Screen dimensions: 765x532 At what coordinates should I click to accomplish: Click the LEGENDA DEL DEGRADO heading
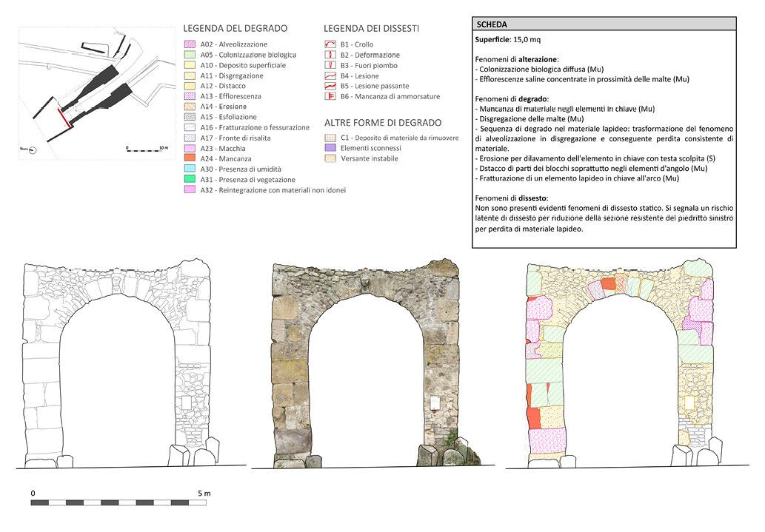pyautogui.click(x=235, y=28)
